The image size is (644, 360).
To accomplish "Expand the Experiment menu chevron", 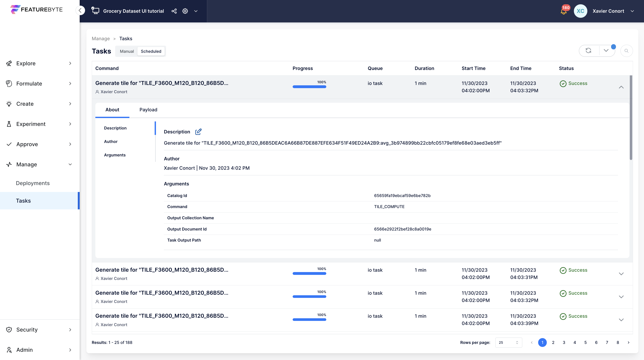I will [70, 124].
